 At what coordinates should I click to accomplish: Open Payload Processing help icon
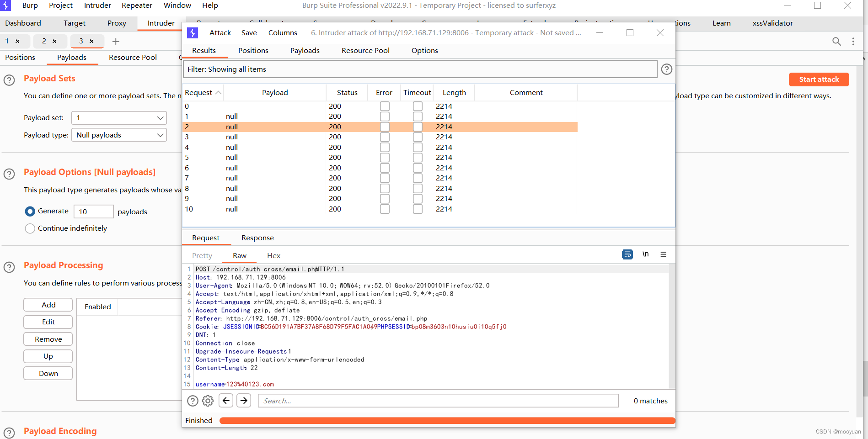point(9,267)
